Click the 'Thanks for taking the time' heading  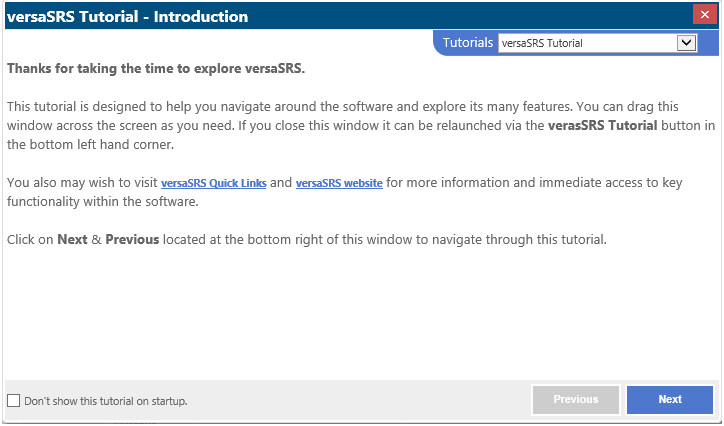(x=155, y=69)
